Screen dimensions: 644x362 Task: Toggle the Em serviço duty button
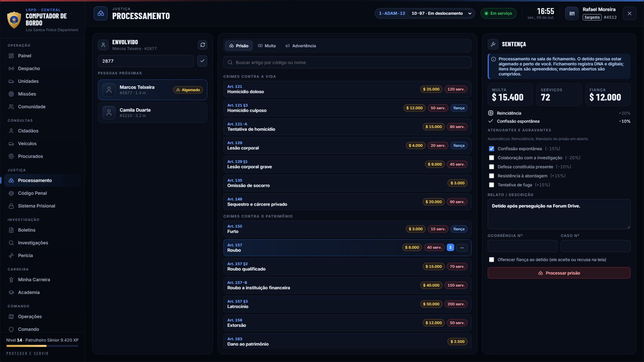point(498,13)
